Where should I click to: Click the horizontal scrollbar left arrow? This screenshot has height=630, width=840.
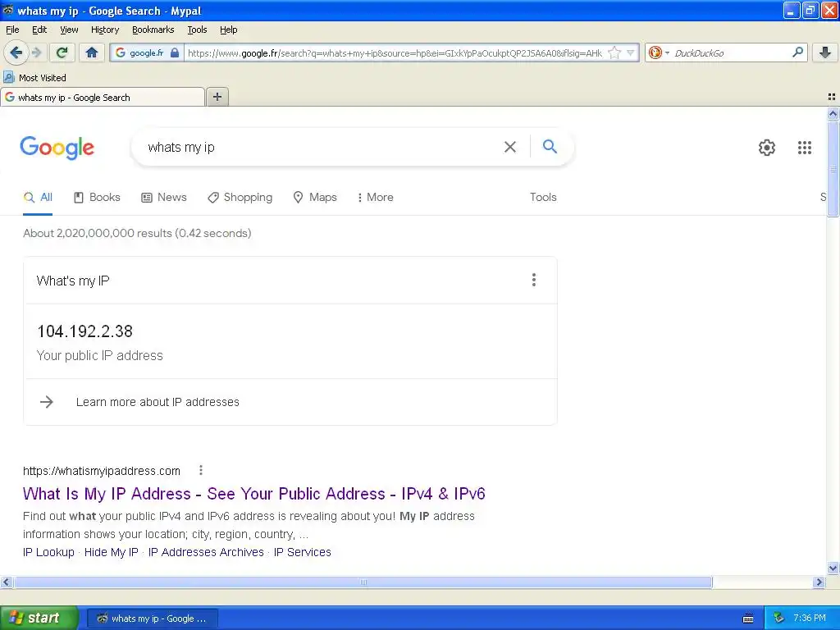click(x=7, y=582)
